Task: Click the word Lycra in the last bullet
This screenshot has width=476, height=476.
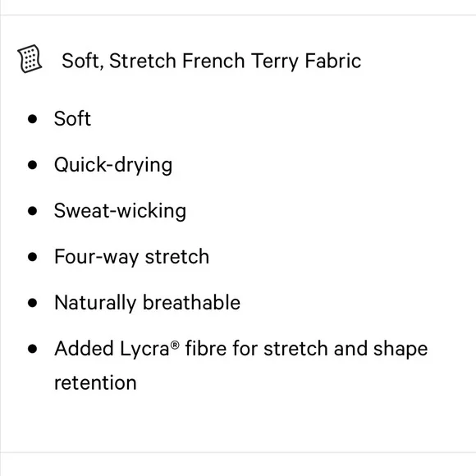Action: pos(144,349)
